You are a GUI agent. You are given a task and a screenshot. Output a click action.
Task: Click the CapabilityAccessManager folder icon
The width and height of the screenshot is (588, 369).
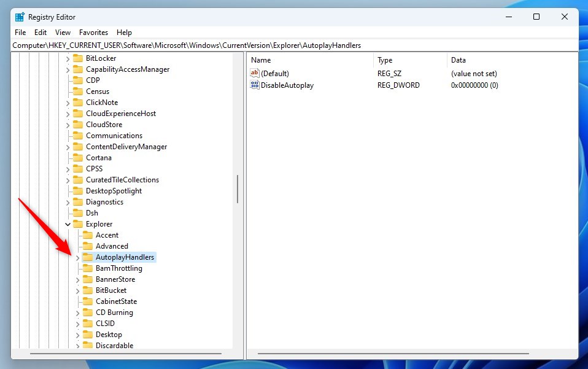[77, 69]
